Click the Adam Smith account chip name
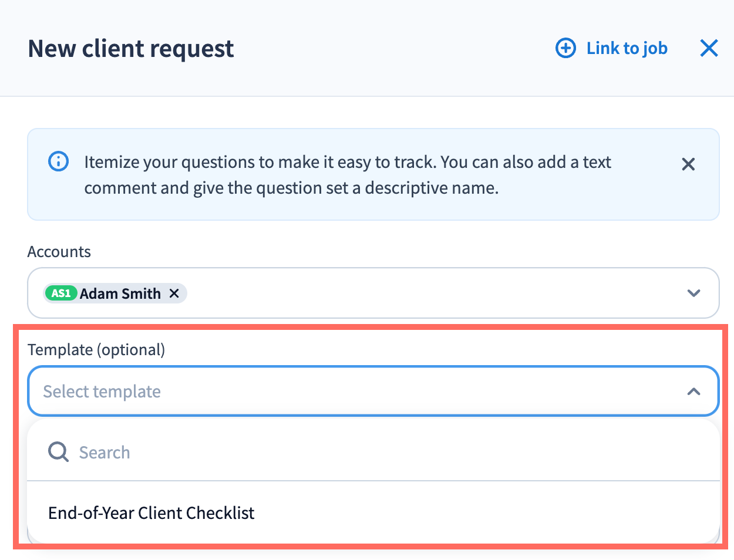This screenshot has height=560, width=734. click(x=120, y=293)
